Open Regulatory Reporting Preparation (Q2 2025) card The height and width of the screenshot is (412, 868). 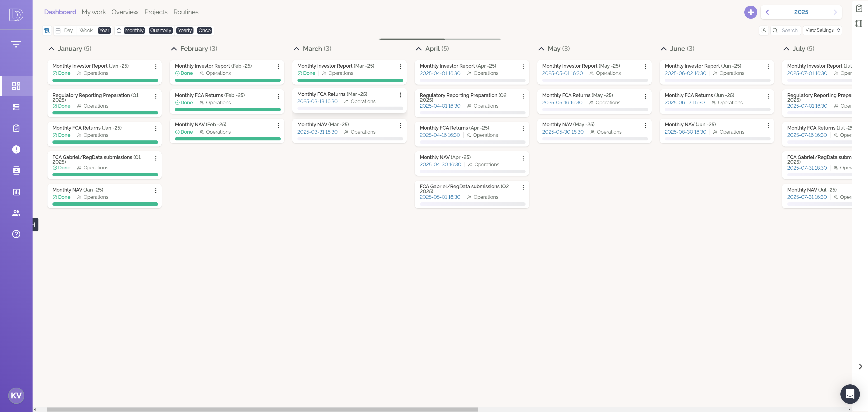click(472, 103)
